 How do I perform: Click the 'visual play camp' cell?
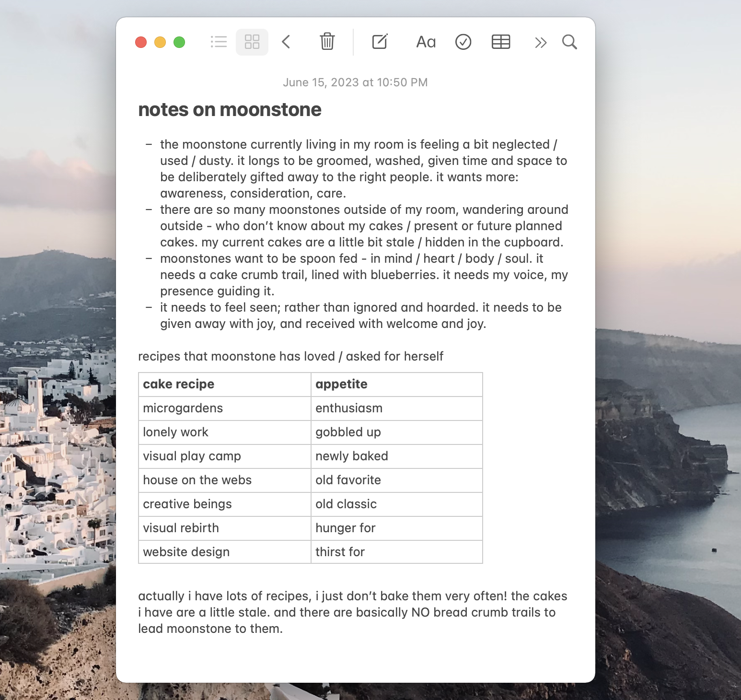click(225, 456)
